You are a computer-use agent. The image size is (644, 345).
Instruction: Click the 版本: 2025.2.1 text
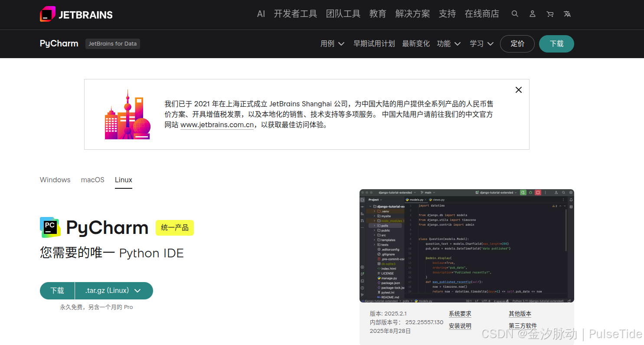388,314
